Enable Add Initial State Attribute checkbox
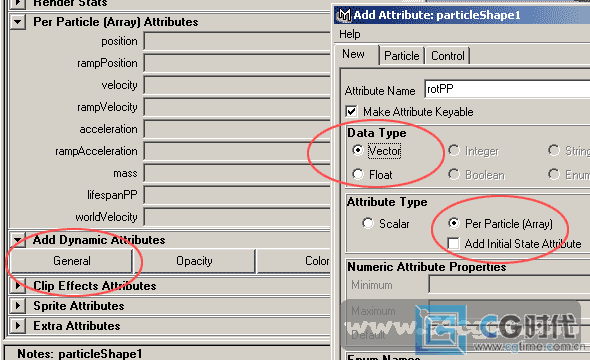Image resolution: width=590 pixels, height=360 pixels. [x=454, y=244]
